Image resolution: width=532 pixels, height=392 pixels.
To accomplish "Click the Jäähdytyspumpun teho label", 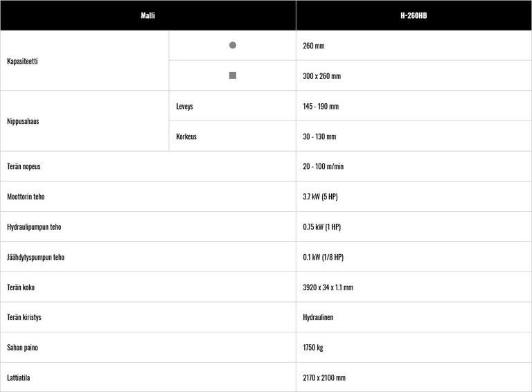I will click(35, 257).
